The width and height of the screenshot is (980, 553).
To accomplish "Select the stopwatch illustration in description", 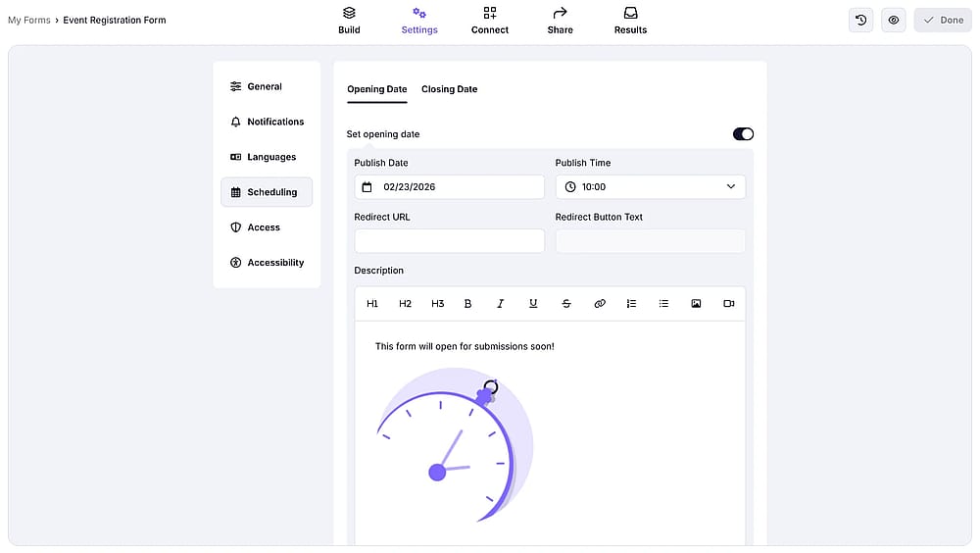I will tap(455, 445).
